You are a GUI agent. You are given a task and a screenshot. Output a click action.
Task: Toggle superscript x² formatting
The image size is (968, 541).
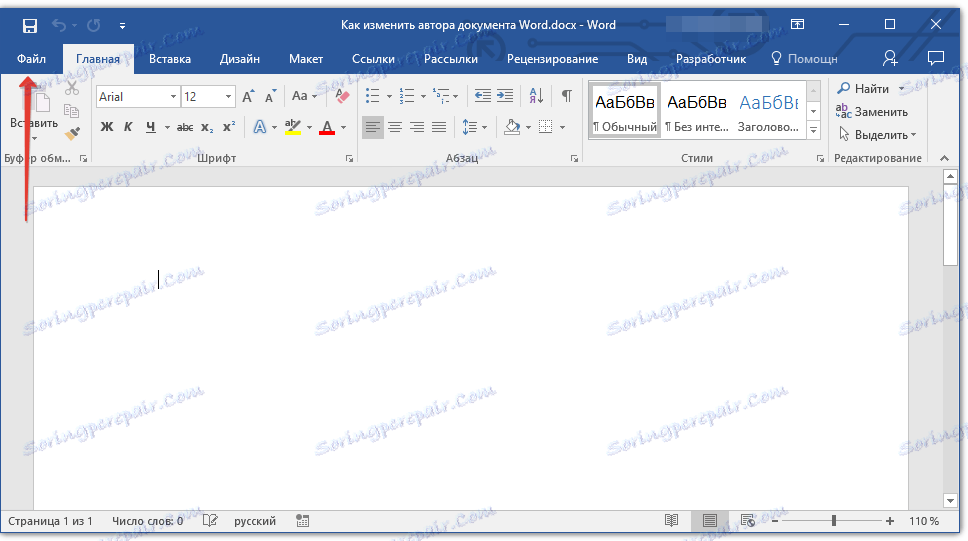click(x=229, y=127)
